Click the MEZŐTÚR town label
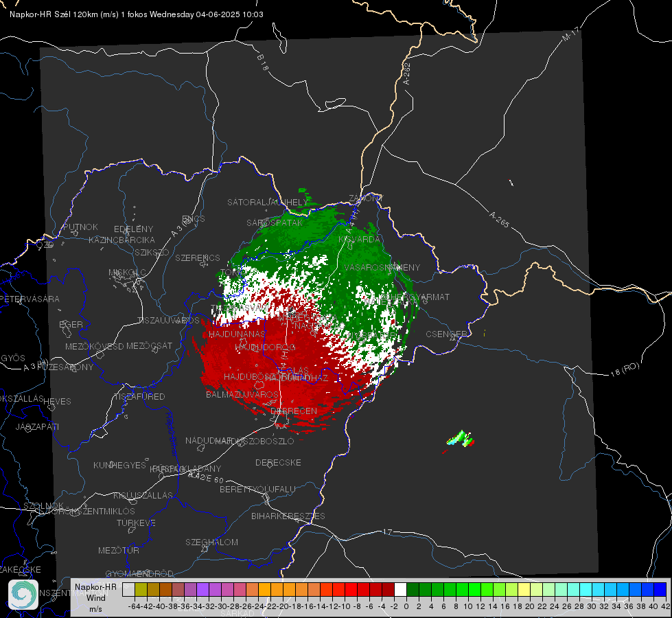Viewport: 672px width, 618px height. pyautogui.click(x=118, y=550)
